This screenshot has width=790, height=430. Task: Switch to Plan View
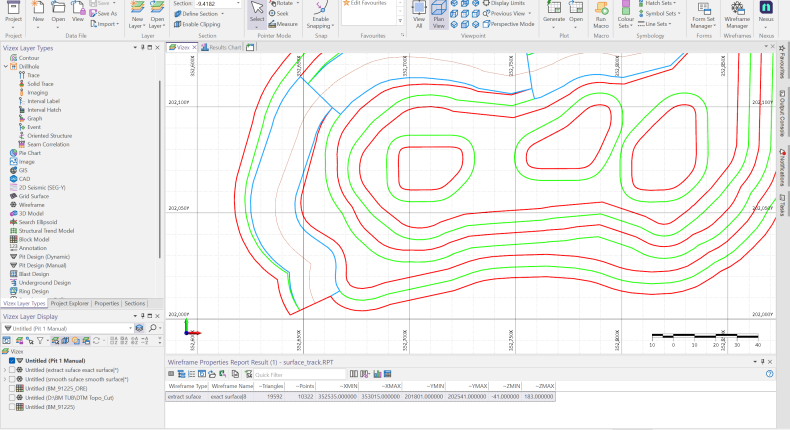pyautogui.click(x=438, y=15)
